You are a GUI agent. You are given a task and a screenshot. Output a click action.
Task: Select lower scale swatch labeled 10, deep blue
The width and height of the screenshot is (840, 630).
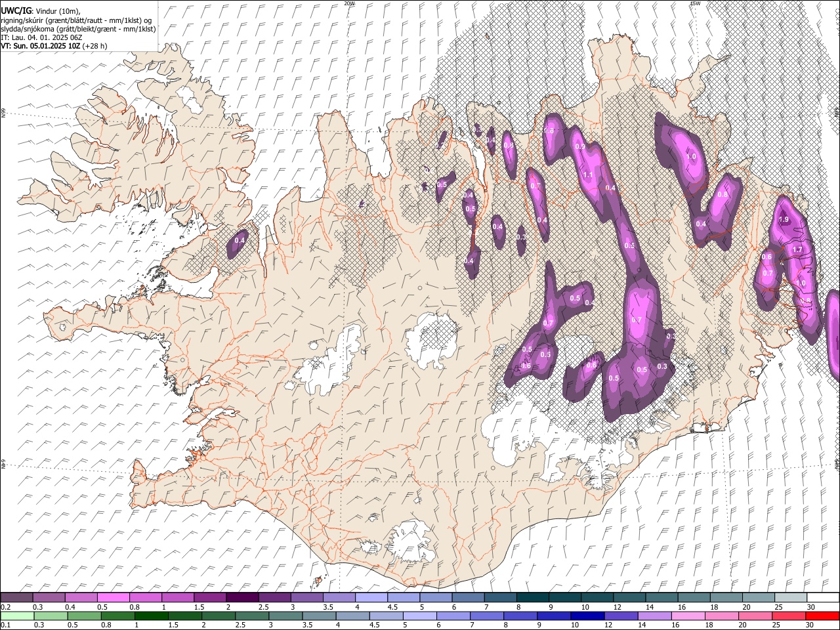588,616
